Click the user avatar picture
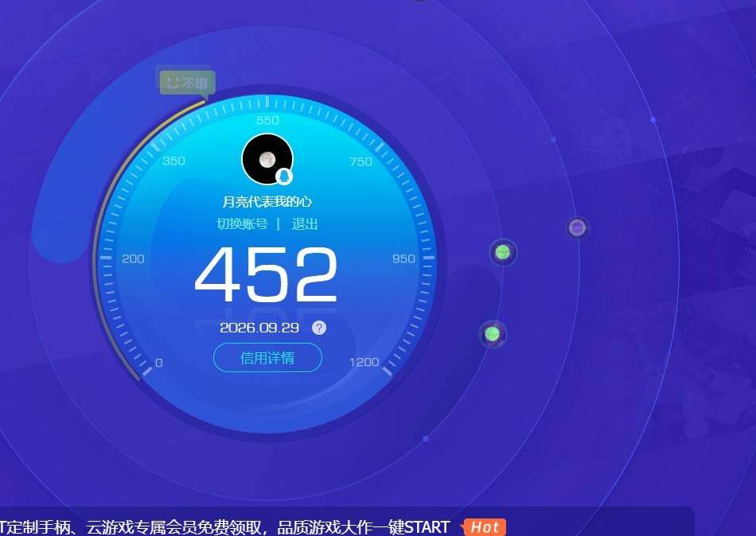The image size is (756, 536). pyautogui.click(x=267, y=159)
